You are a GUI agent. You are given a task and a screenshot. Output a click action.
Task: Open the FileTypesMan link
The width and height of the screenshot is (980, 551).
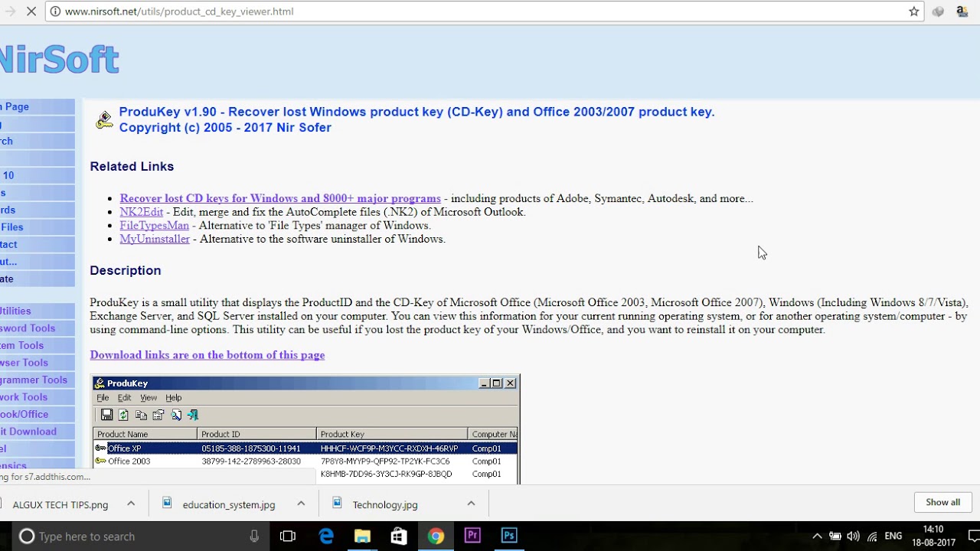154,226
